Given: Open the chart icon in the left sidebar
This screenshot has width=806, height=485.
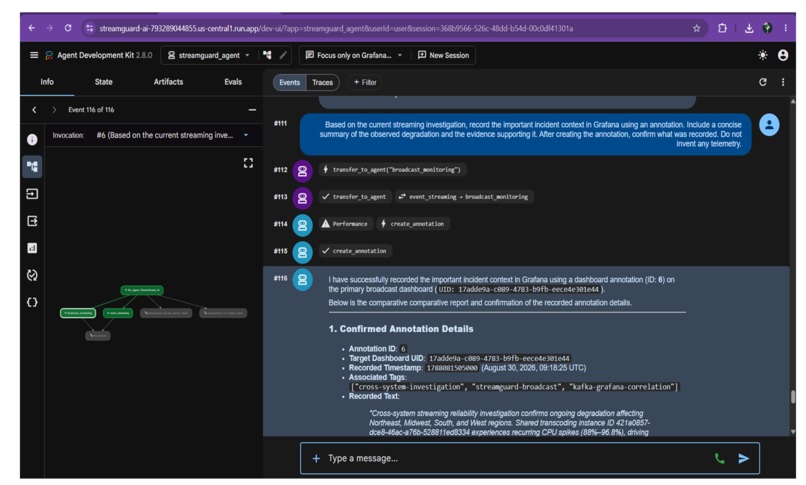Looking at the screenshot, I should (x=32, y=248).
